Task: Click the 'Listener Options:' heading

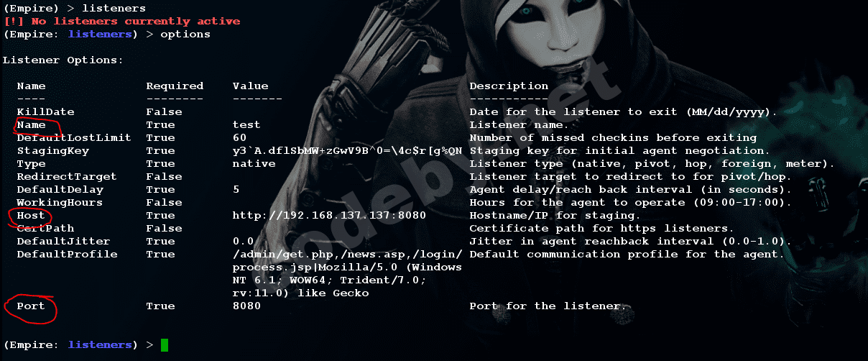Action: 63,60
